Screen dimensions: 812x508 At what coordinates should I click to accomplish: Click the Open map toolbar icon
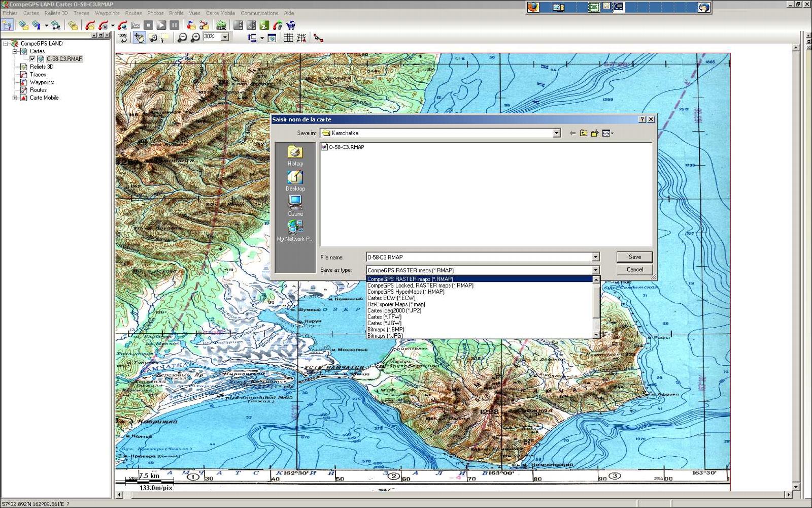23,25
